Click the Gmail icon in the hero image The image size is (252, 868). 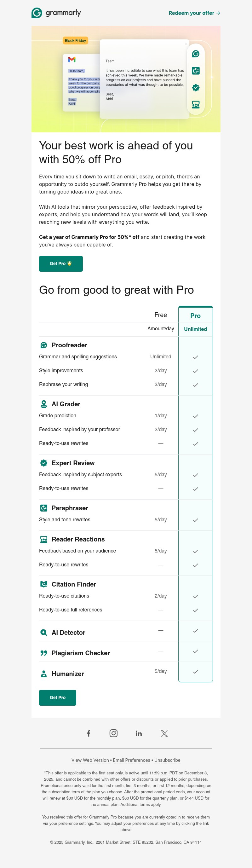tap(72, 59)
